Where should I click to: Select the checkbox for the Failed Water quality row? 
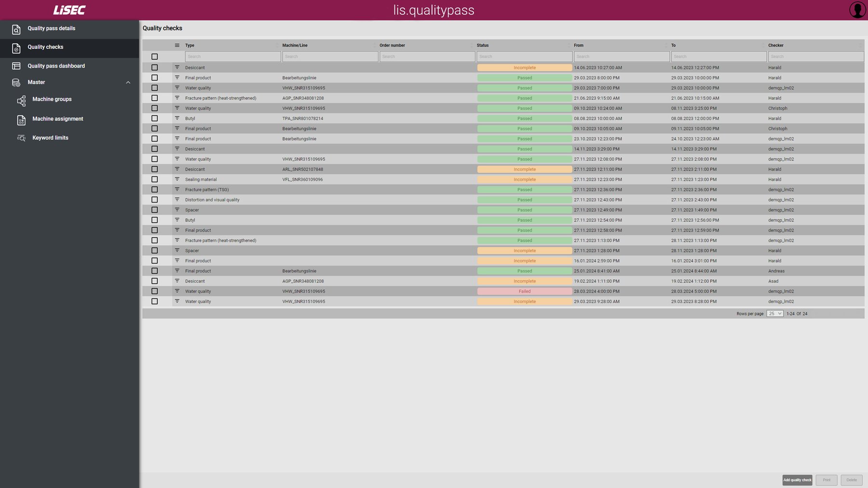154,291
